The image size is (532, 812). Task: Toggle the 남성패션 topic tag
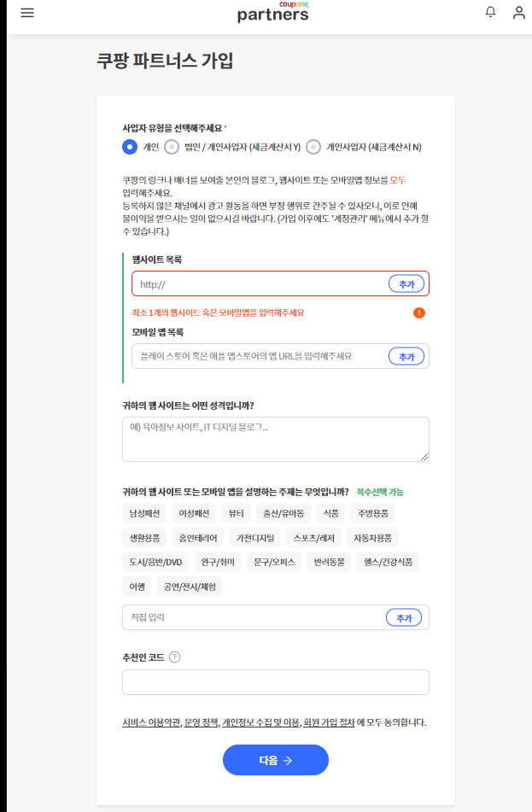point(144,513)
